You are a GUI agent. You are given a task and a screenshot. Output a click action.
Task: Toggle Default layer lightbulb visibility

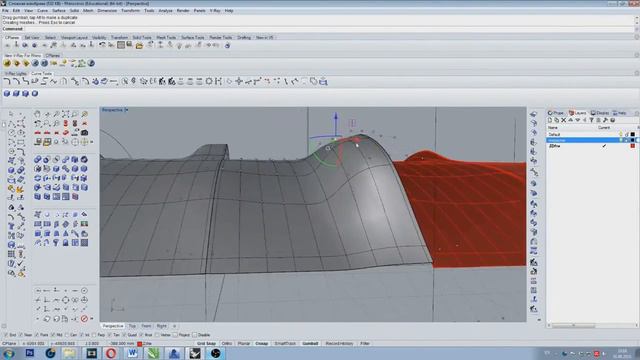(x=620, y=134)
